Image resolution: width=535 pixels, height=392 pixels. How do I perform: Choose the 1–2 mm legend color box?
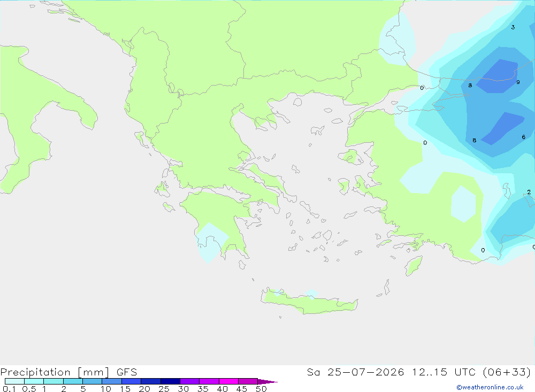(x=53, y=381)
